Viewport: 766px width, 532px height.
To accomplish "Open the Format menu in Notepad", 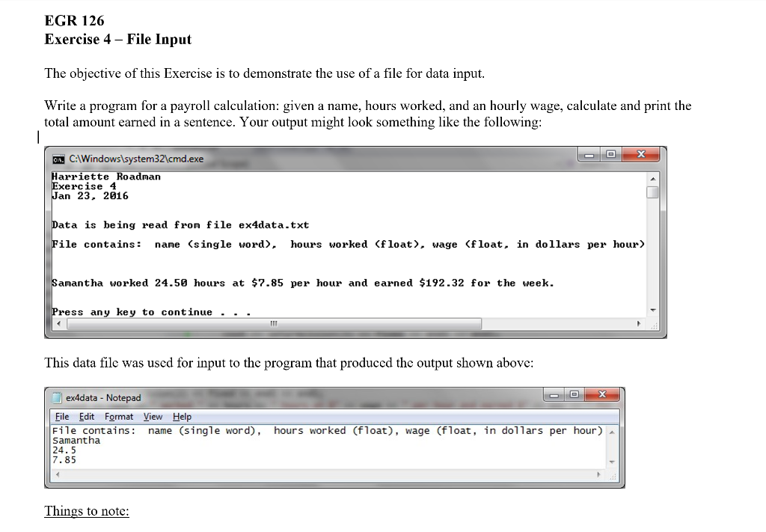I will [118, 417].
